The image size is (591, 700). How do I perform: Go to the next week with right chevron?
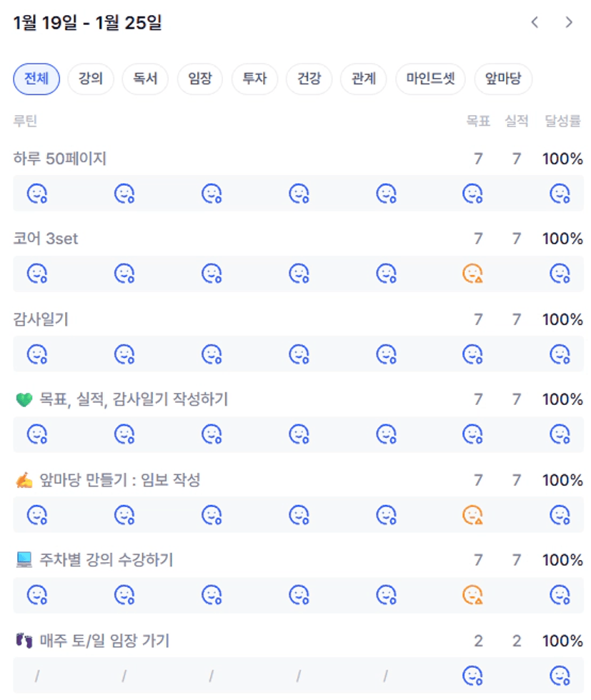(569, 23)
